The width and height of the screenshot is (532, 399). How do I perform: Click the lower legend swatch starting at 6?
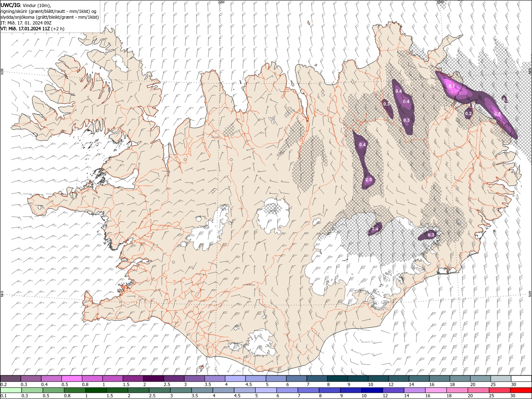click(x=287, y=390)
